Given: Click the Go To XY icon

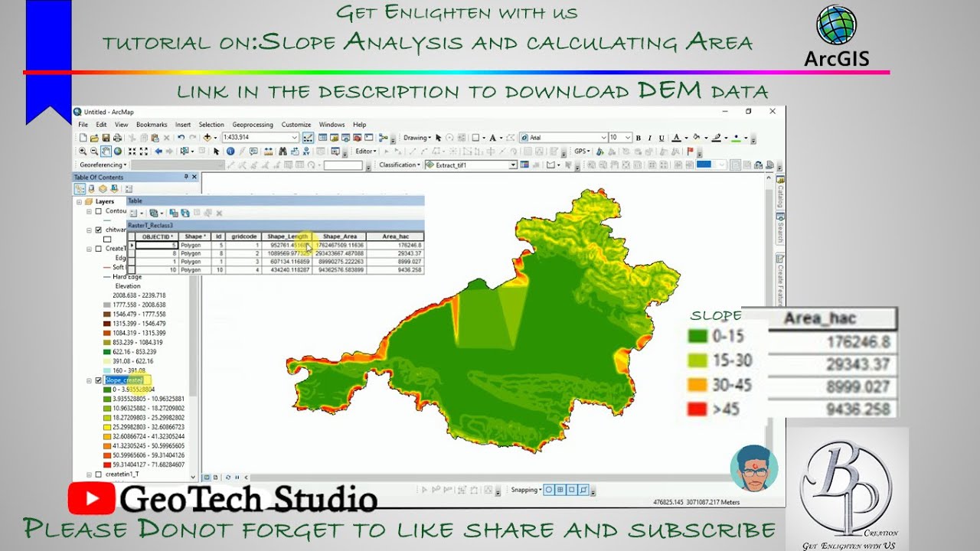Looking at the screenshot, I should click(306, 152).
